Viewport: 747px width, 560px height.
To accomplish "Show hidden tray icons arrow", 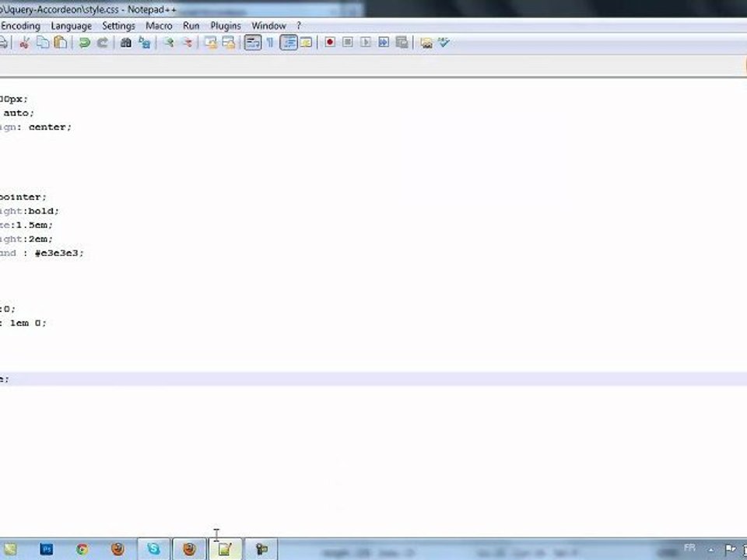I will pos(710,550).
